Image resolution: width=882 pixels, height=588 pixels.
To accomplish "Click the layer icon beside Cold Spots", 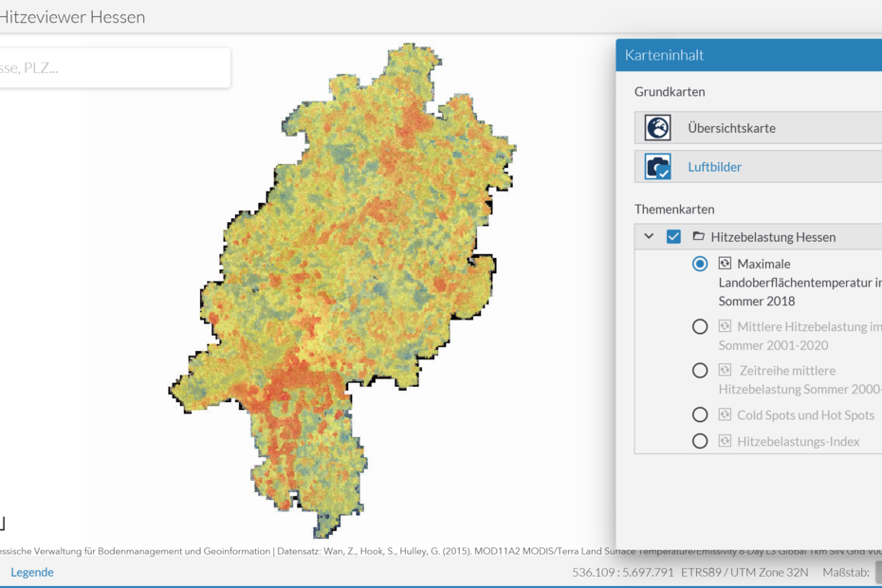I will (x=725, y=414).
